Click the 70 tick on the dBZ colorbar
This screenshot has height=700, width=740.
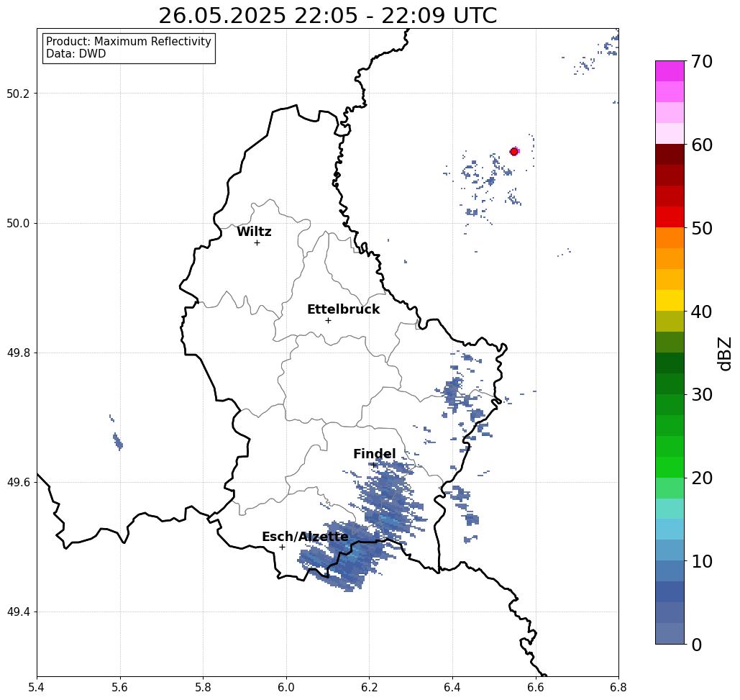701,61
